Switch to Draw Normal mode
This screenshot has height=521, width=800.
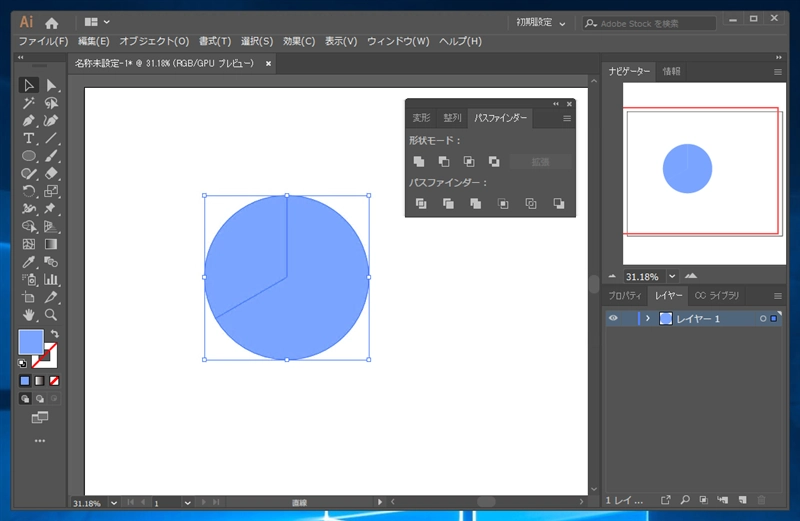coord(24,399)
